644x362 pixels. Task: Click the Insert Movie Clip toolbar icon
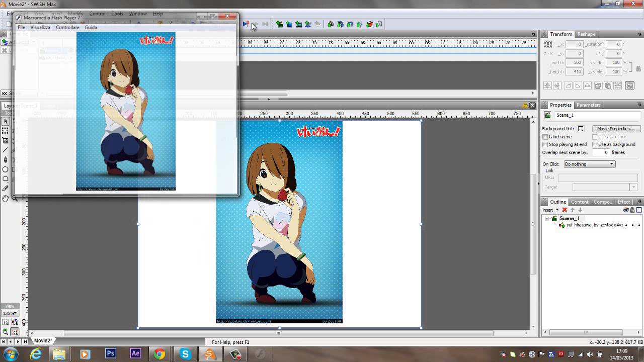298,24
